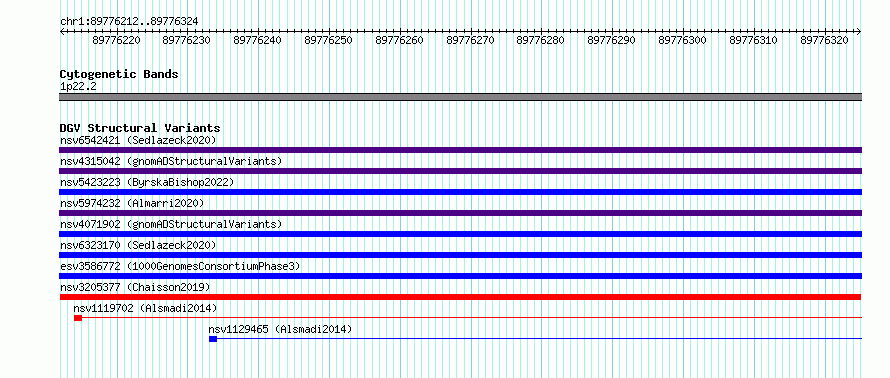The image size is (890, 378).
Task: Click the Cytogenetic Bands track title
Action: pos(119,74)
